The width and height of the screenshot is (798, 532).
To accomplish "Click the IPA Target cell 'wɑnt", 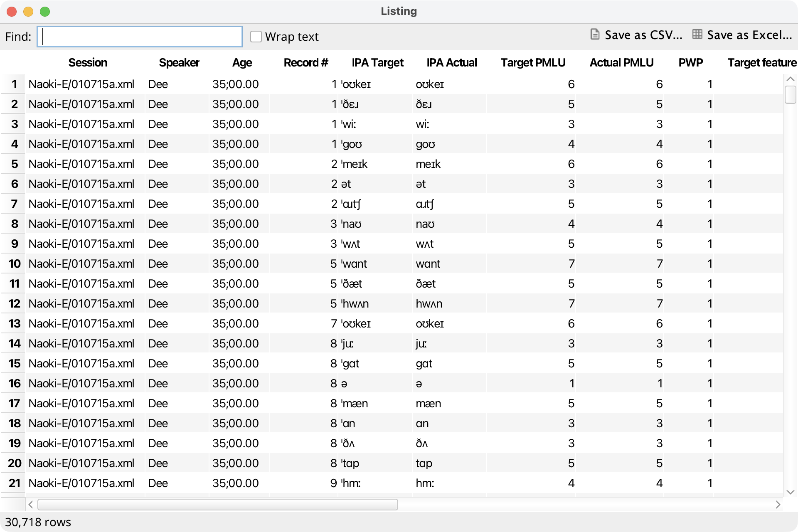I will pyautogui.click(x=376, y=264).
